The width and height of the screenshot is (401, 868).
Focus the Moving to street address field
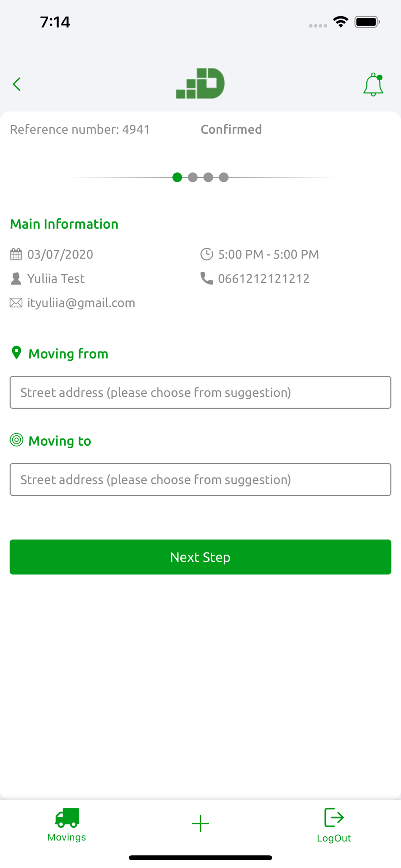(200, 480)
